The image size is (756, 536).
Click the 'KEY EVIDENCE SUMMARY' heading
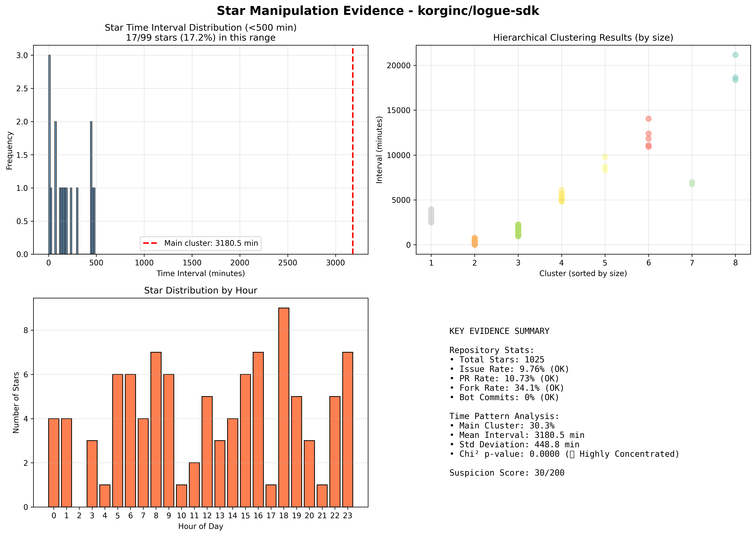(x=499, y=331)
